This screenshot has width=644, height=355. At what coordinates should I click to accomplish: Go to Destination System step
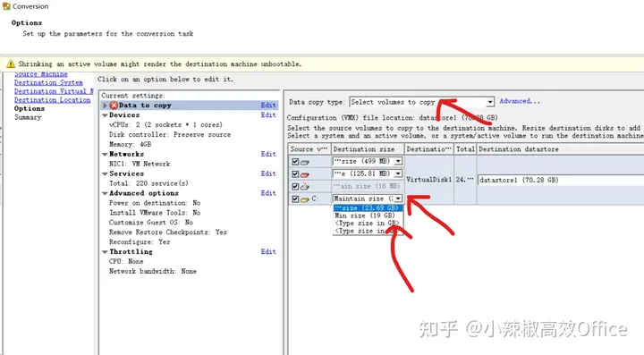click(x=48, y=82)
